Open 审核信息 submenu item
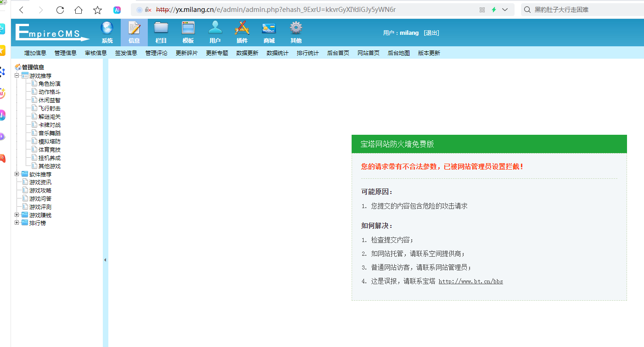 point(96,53)
